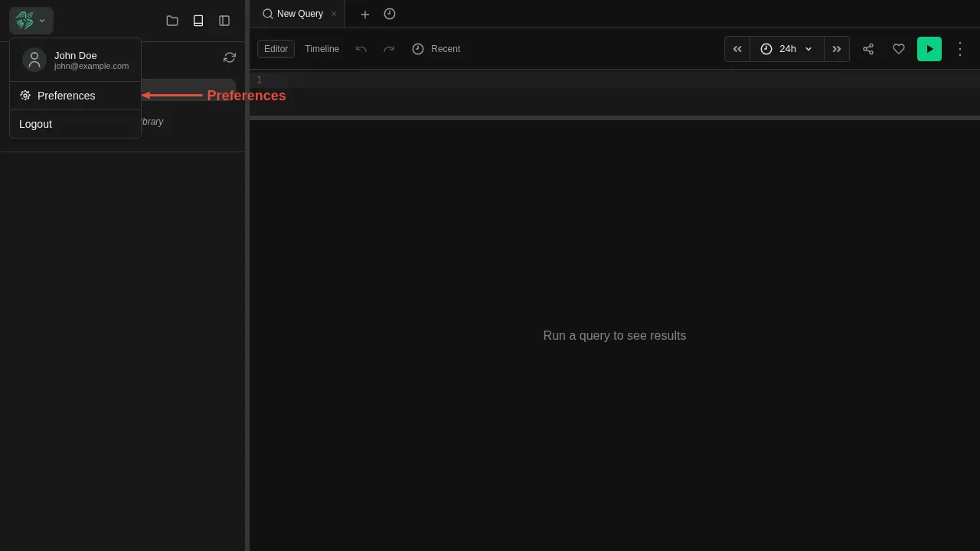Screen dimensions: 980x551
Task: Click the refresh icon in sidebar
Action: tap(230, 57)
